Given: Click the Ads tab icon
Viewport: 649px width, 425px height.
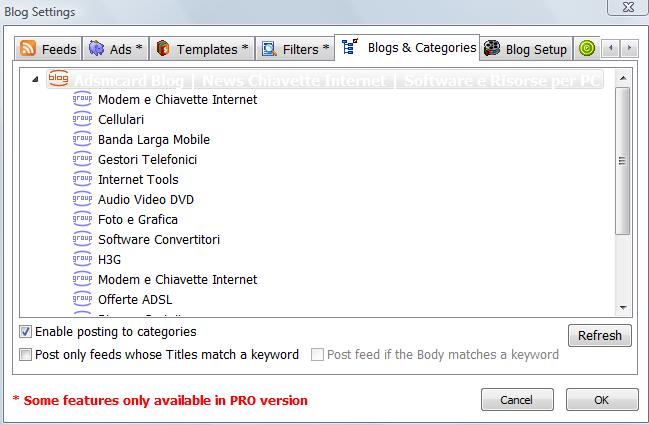Looking at the screenshot, I should click(96, 48).
